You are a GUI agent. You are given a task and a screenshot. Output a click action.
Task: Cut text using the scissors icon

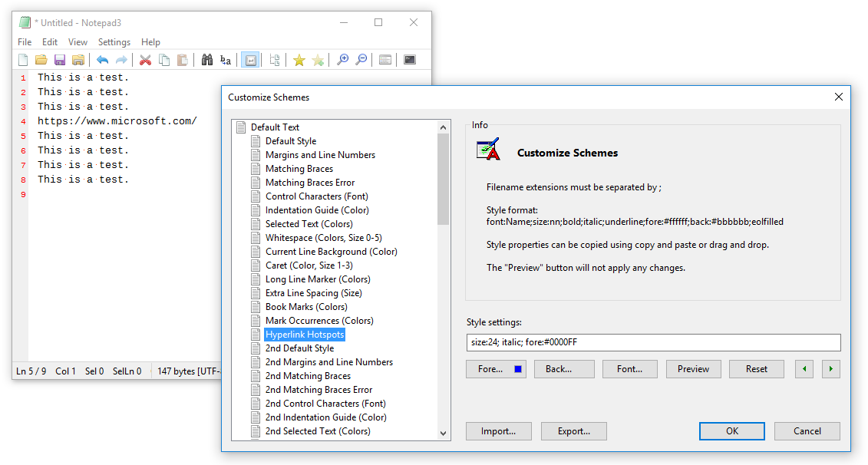[x=145, y=59]
